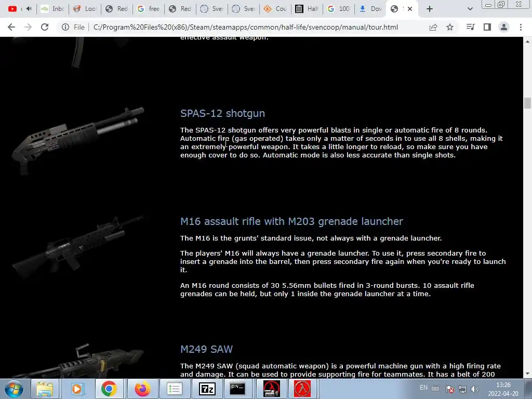Open the Sven Co-op taskbar icon

coord(271,389)
